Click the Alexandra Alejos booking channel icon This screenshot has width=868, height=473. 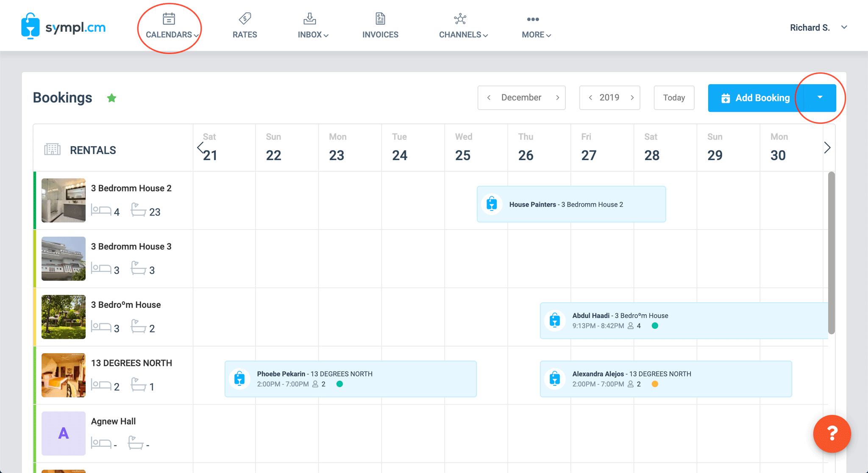click(x=555, y=379)
